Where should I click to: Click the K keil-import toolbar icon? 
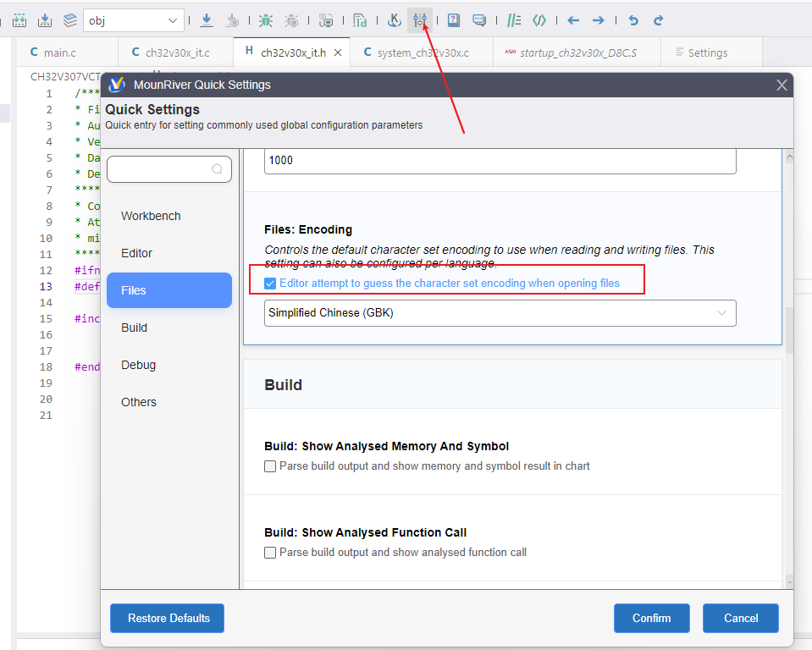click(394, 20)
